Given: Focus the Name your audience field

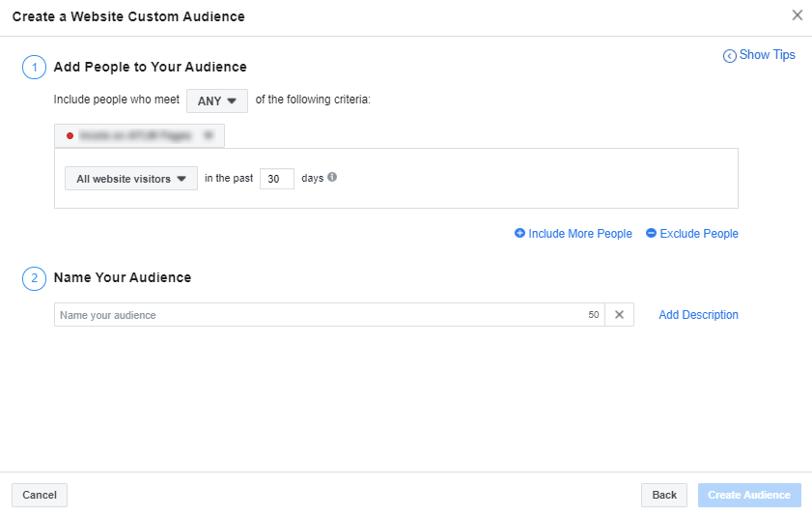Looking at the screenshot, I should [319, 315].
